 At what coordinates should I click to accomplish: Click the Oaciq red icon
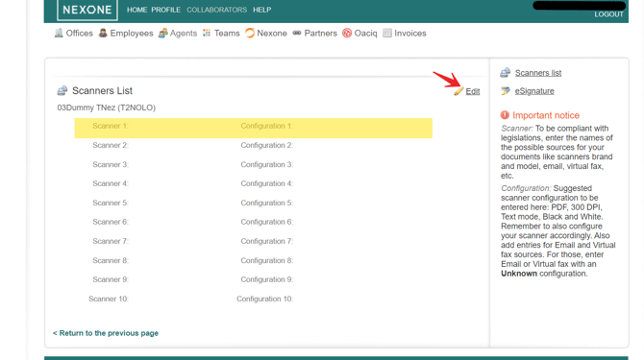tap(347, 33)
